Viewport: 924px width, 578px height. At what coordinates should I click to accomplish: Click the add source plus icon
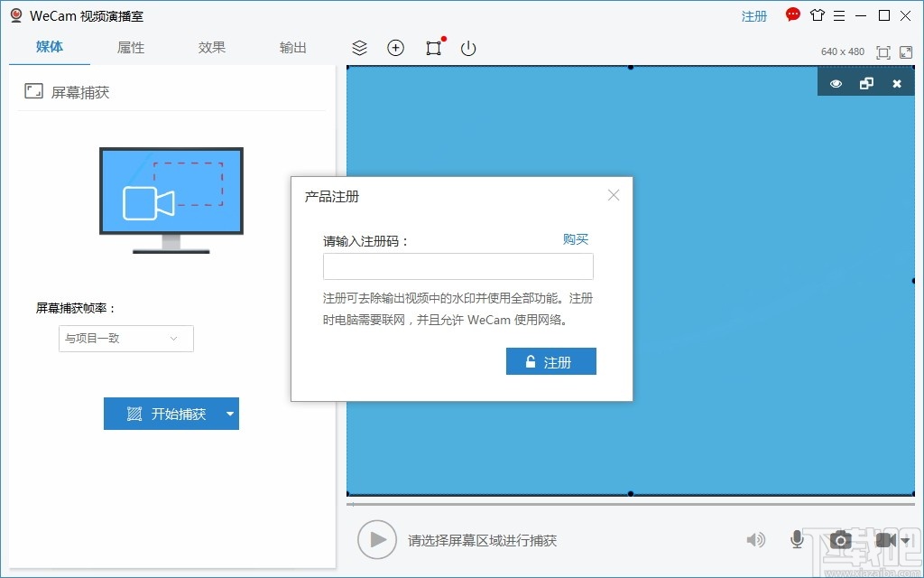pyautogui.click(x=395, y=48)
